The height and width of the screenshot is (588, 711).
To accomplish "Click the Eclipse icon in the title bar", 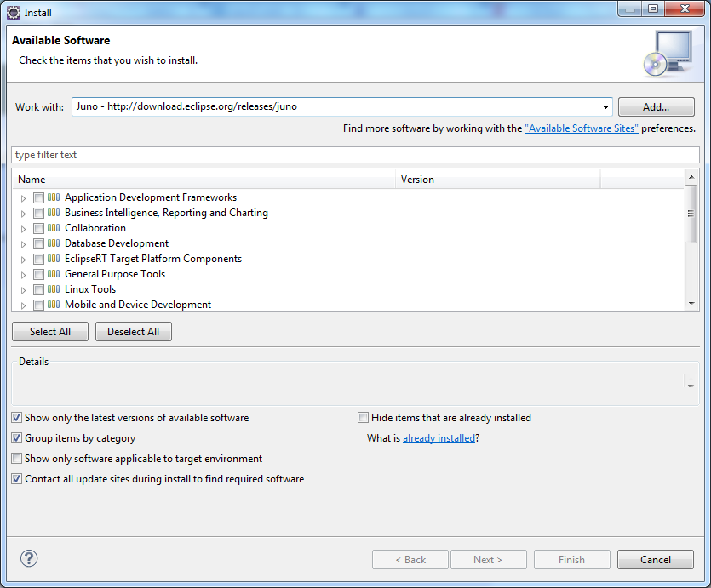I will (x=14, y=13).
